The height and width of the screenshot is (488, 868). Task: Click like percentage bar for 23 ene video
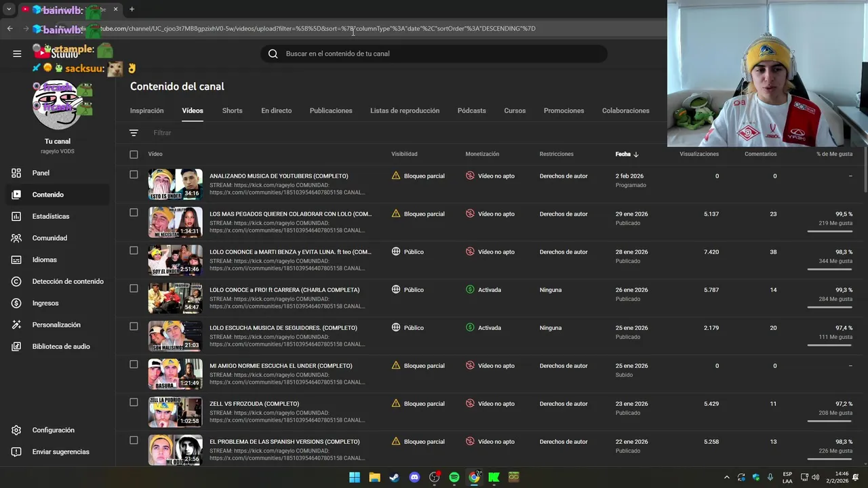tap(830, 421)
